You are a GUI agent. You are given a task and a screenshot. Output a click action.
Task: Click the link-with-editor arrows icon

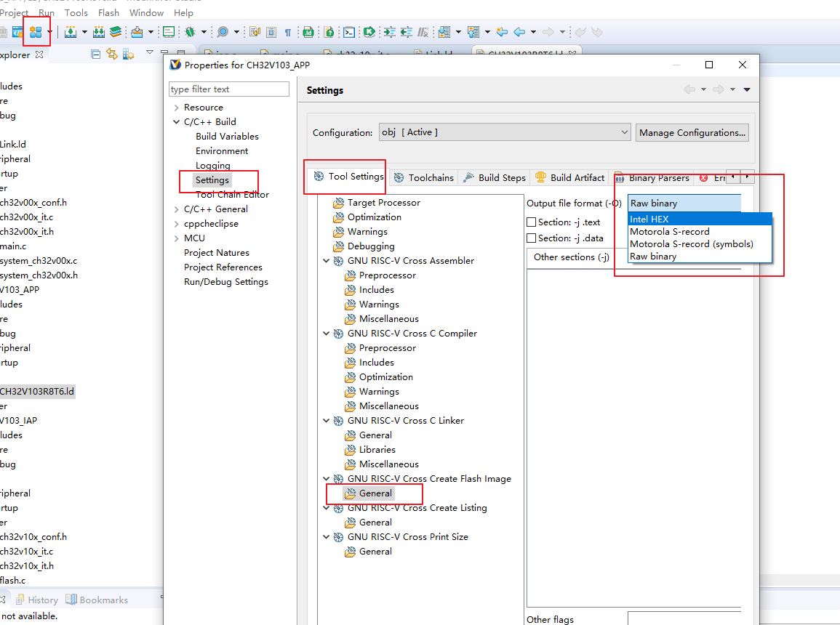111,54
